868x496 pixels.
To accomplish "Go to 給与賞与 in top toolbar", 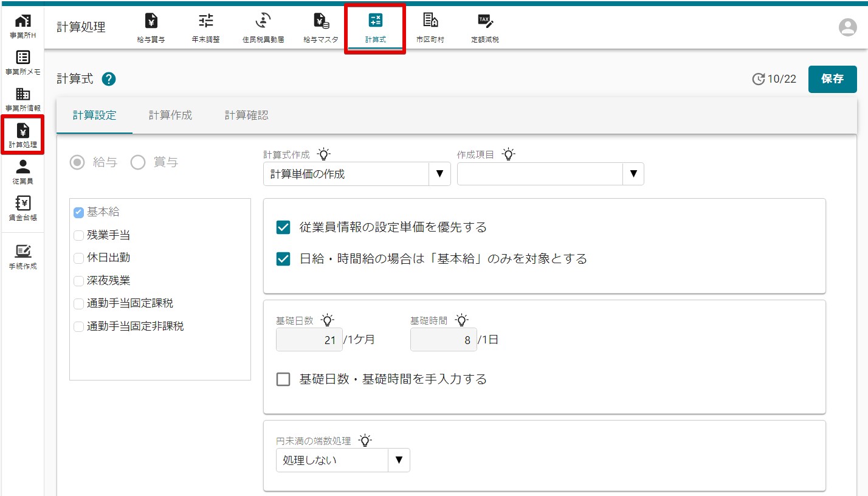I will [151, 28].
